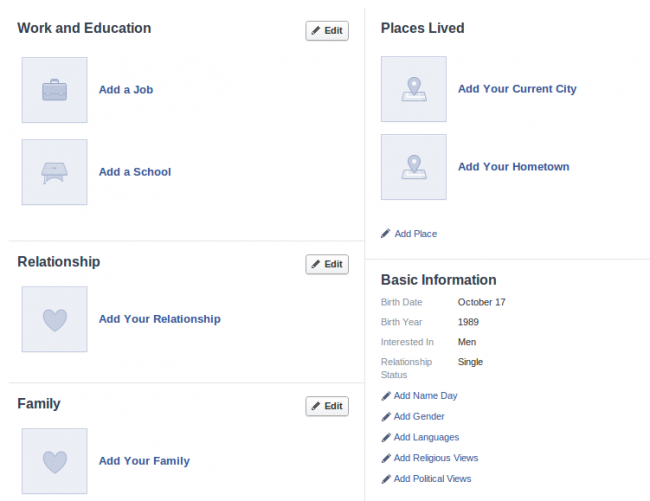
Task: Edit the Work and Education section
Action: tap(327, 31)
